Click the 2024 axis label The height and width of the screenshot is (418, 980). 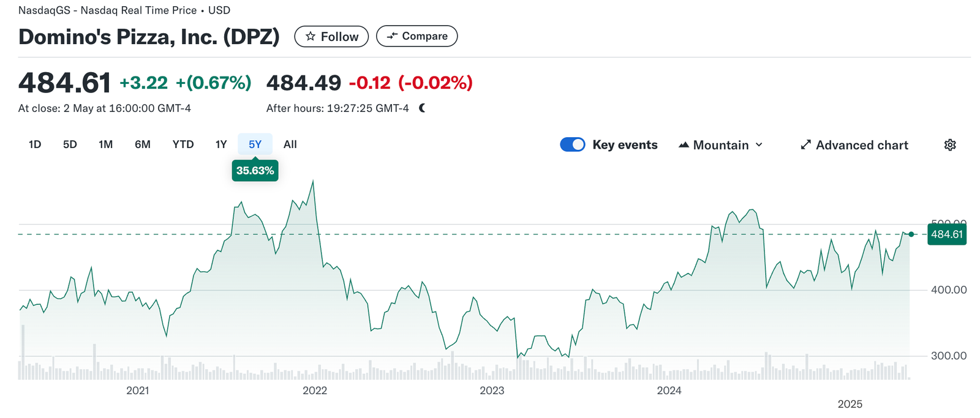(669, 390)
